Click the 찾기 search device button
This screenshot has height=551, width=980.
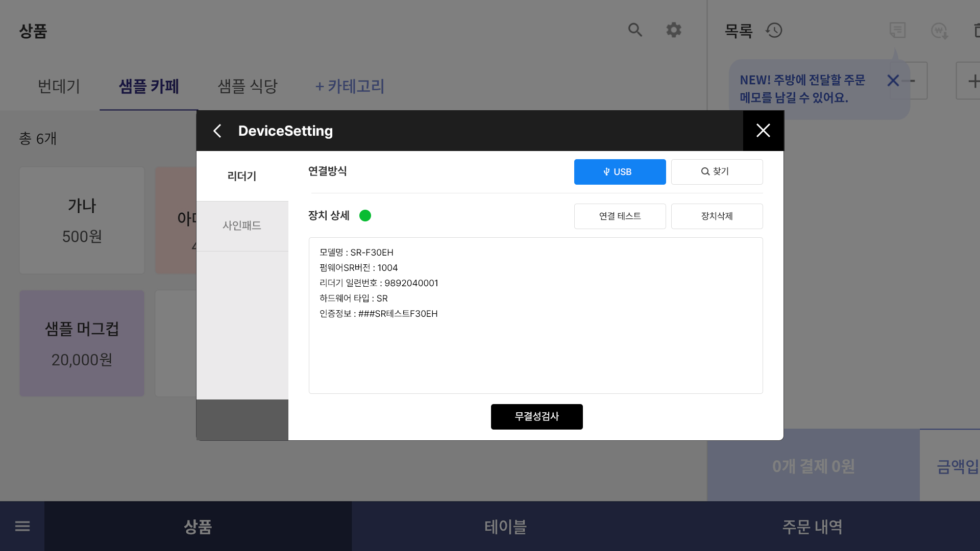pos(717,172)
